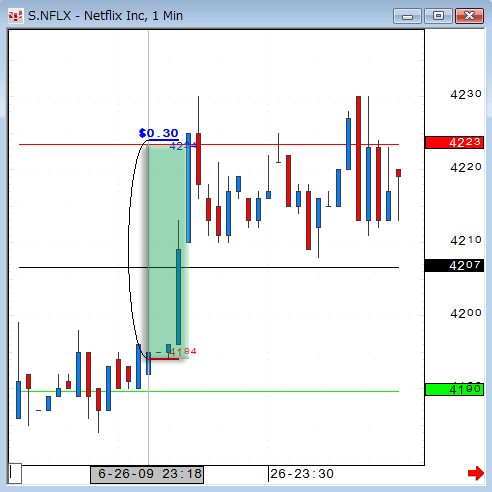The image size is (492, 492).
Task: Click the $0.30 measurement label
Action: 159,133
